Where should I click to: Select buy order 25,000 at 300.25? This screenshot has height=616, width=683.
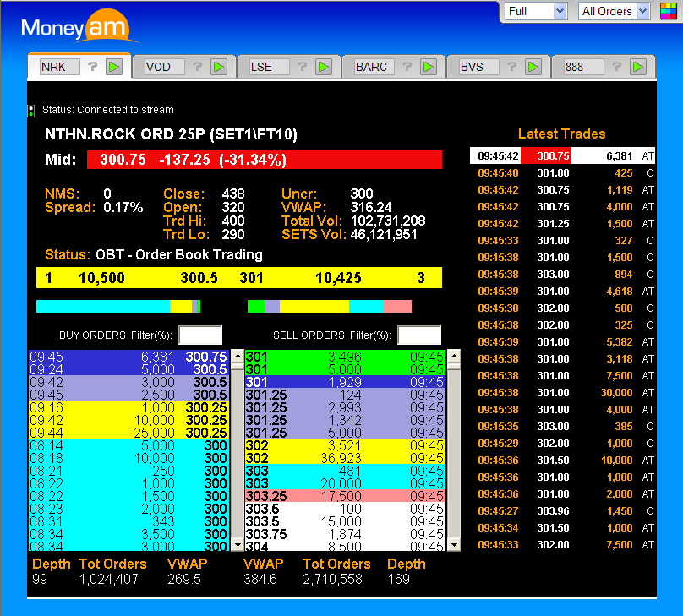click(128, 433)
